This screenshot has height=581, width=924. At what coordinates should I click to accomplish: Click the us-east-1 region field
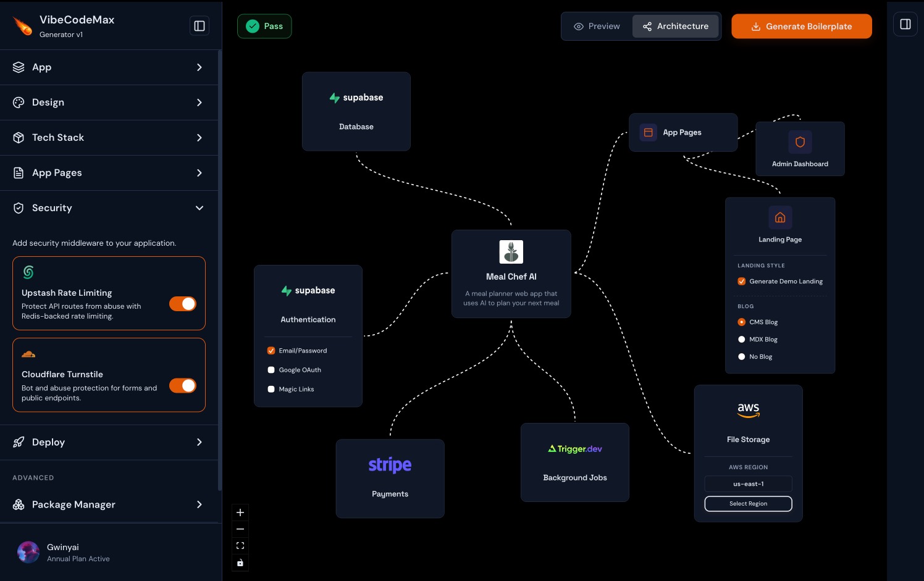tap(748, 484)
